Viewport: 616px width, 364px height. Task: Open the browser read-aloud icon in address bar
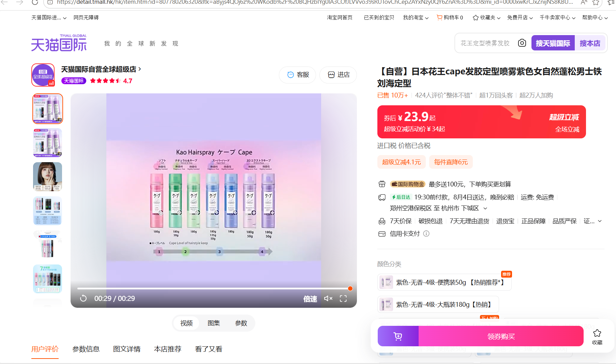click(584, 2)
